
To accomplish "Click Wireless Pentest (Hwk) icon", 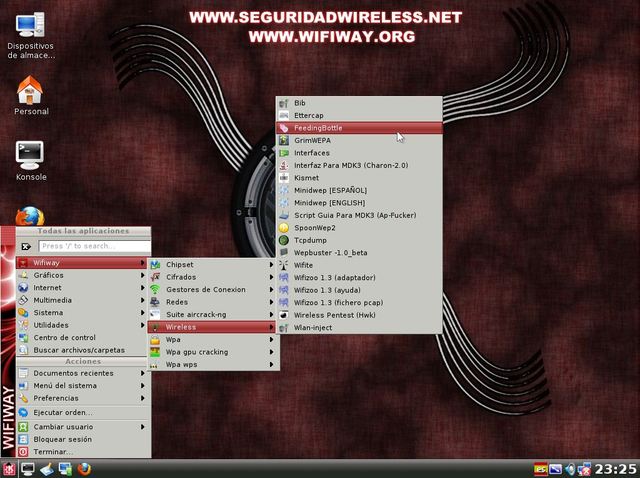I will pos(284,315).
